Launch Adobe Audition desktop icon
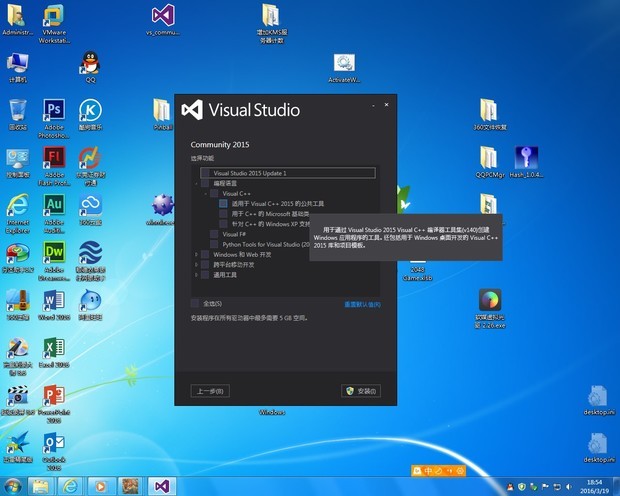The height and width of the screenshot is (496, 620). tap(54, 214)
